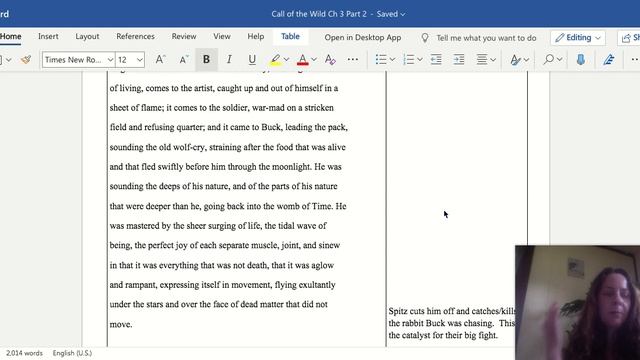The width and height of the screenshot is (640, 360).
Task: Open more font options ellipsis
Action: [x=353, y=60]
